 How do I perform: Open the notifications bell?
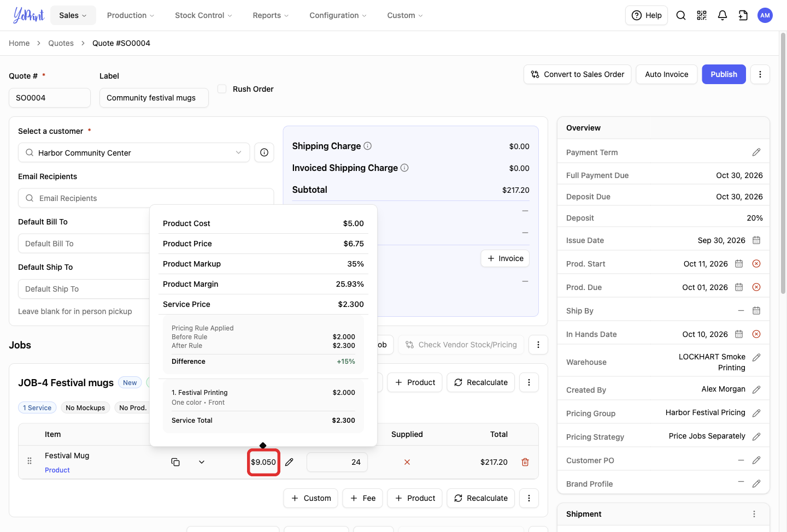723,15
